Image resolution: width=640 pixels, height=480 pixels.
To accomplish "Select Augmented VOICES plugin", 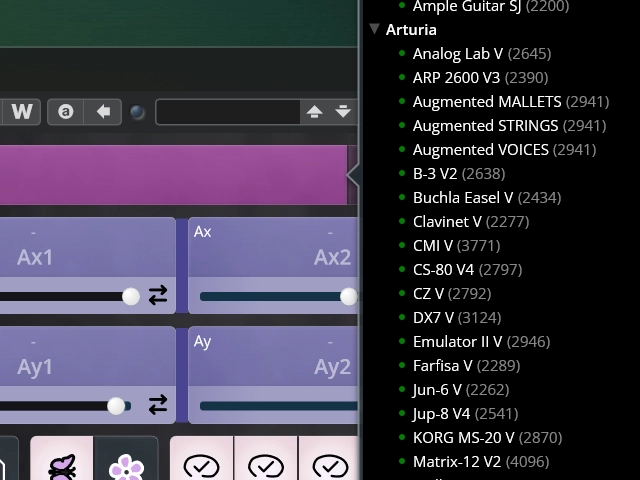I will [x=504, y=150].
